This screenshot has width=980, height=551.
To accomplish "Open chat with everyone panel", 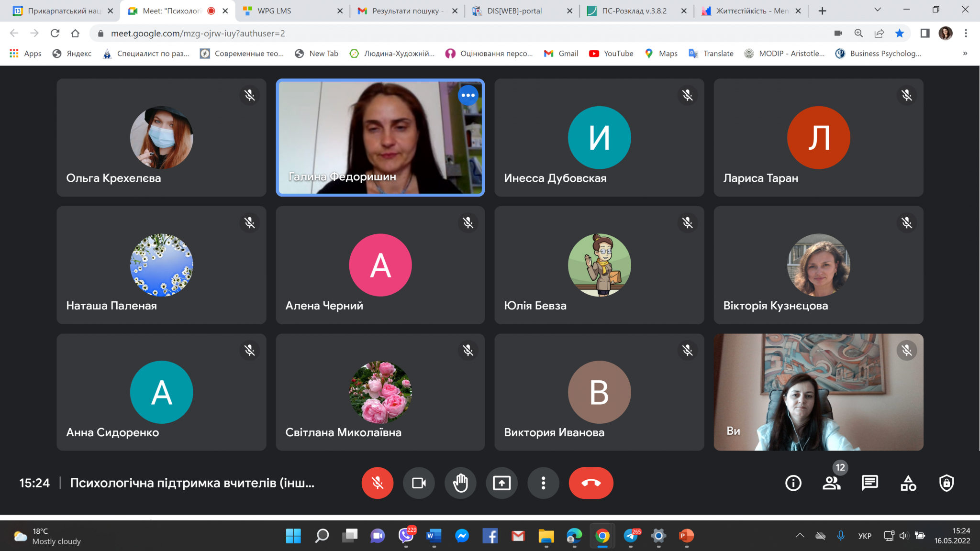I will pos(869,483).
